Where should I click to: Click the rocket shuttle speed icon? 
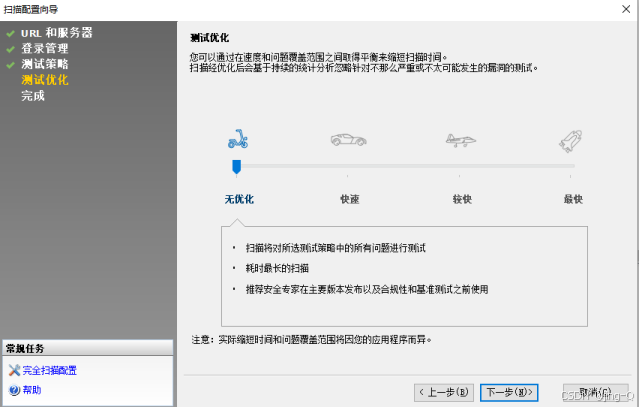click(571, 141)
